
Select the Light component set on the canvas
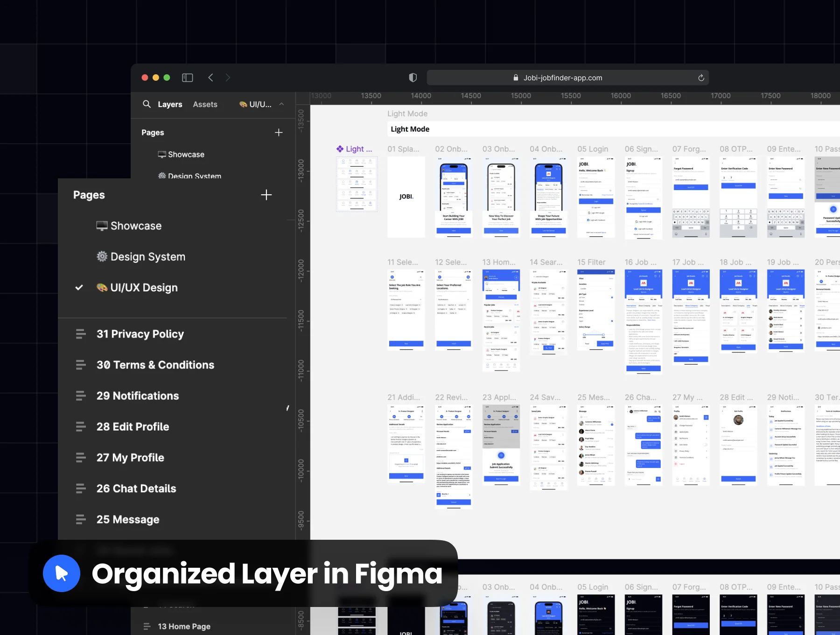(357, 184)
